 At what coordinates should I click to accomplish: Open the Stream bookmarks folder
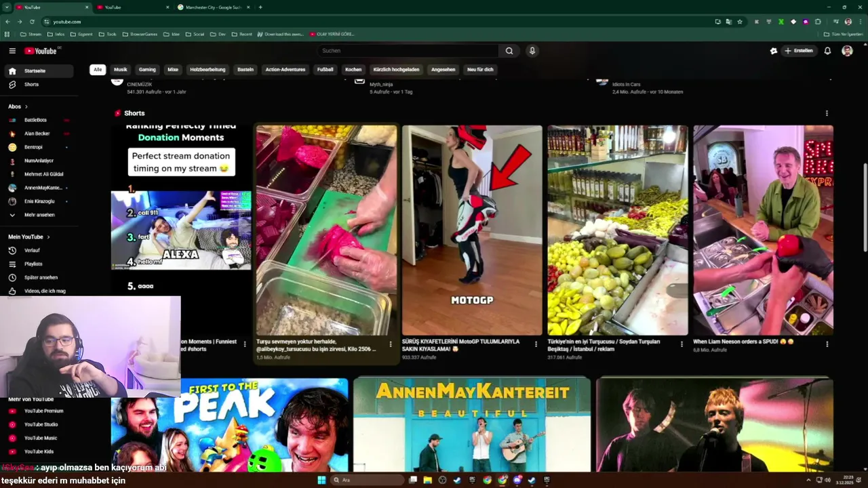tap(31, 34)
